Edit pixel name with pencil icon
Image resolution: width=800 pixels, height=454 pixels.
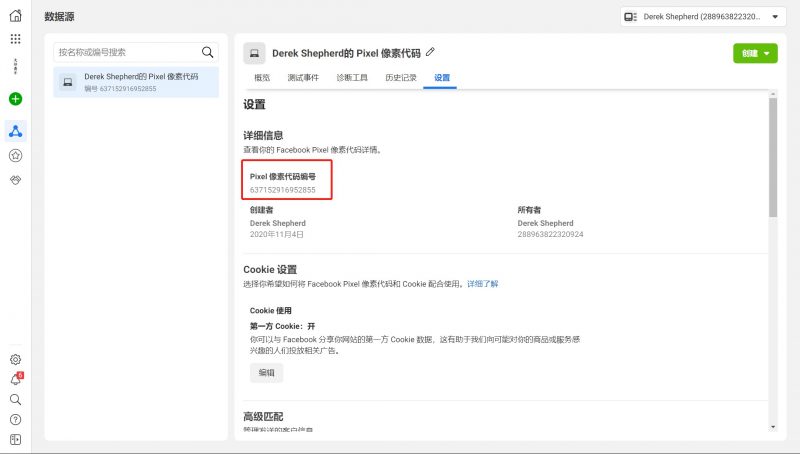pos(430,52)
